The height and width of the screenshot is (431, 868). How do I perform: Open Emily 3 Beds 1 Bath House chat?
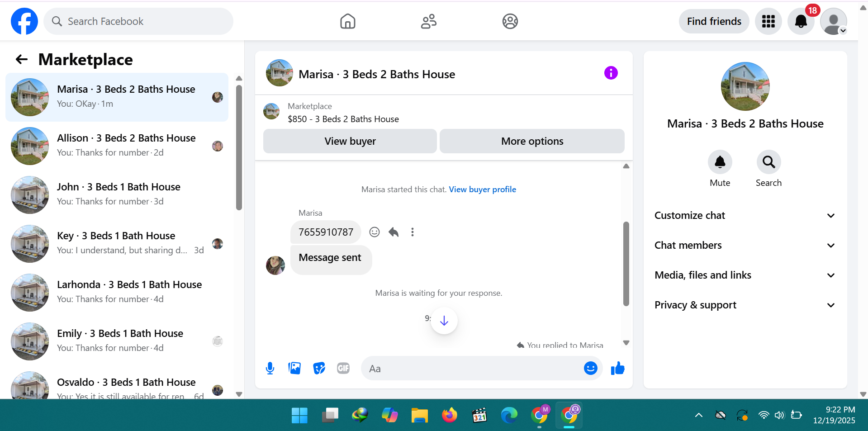(x=117, y=341)
